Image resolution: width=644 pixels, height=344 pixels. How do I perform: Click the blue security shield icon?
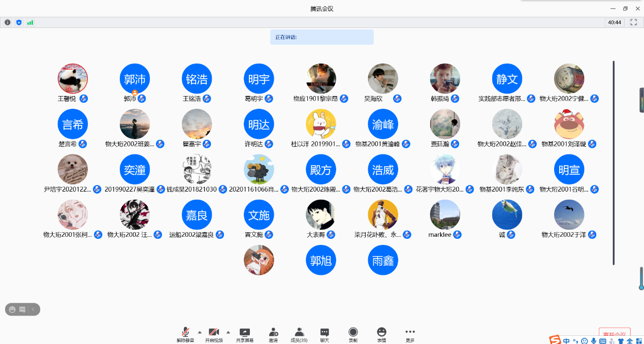click(19, 22)
